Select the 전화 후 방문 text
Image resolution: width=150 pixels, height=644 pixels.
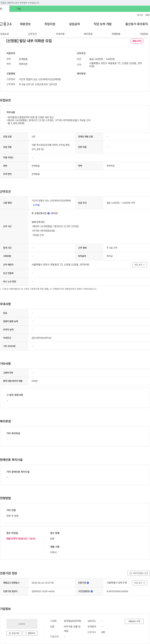[12, 516]
